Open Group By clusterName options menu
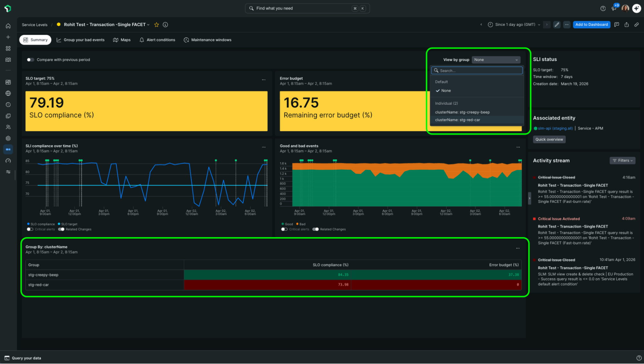Image resolution: width=644 pixels, height=364 pixels. [518, 248]
